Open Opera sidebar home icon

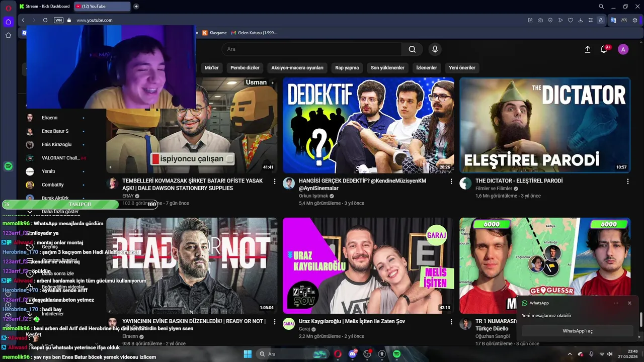8,22
